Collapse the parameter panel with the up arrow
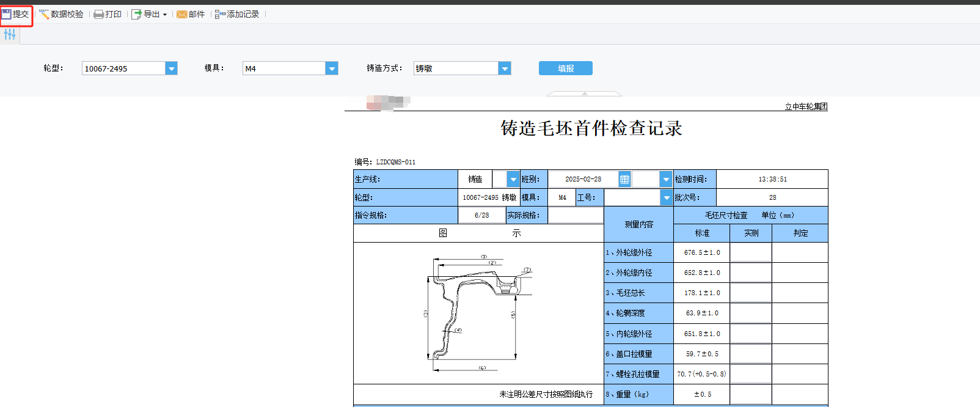The height and width of the screenshot is (407, 980). click(585, 94)
